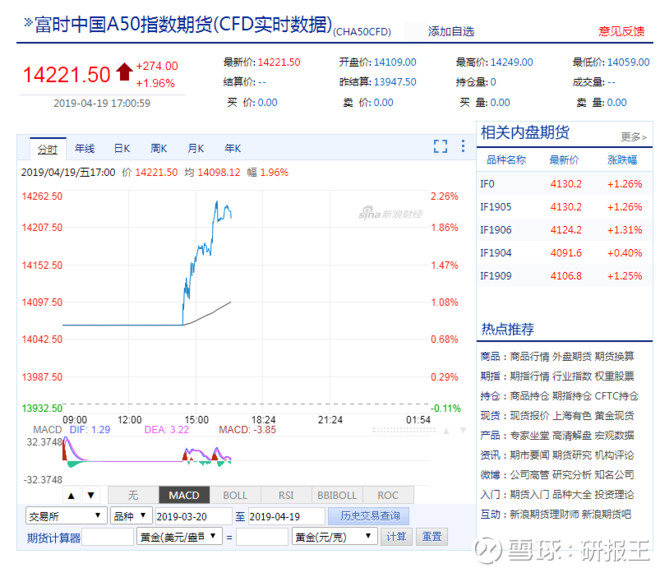
Task: Click 历史交易查询 button
Action: point(368,516)
